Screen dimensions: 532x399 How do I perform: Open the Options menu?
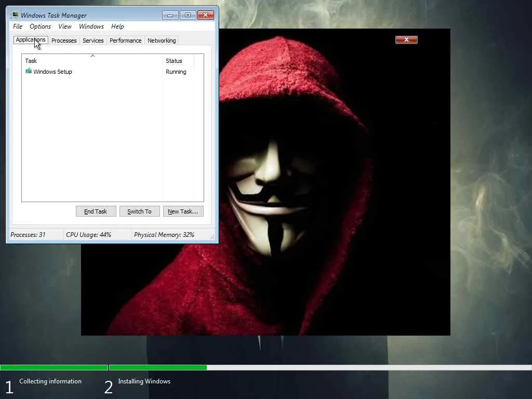40,26
